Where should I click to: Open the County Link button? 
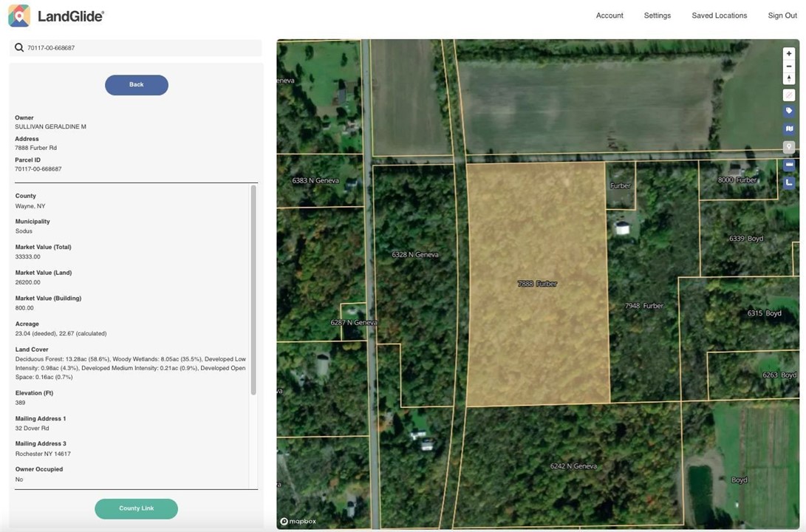click(136, 508)
